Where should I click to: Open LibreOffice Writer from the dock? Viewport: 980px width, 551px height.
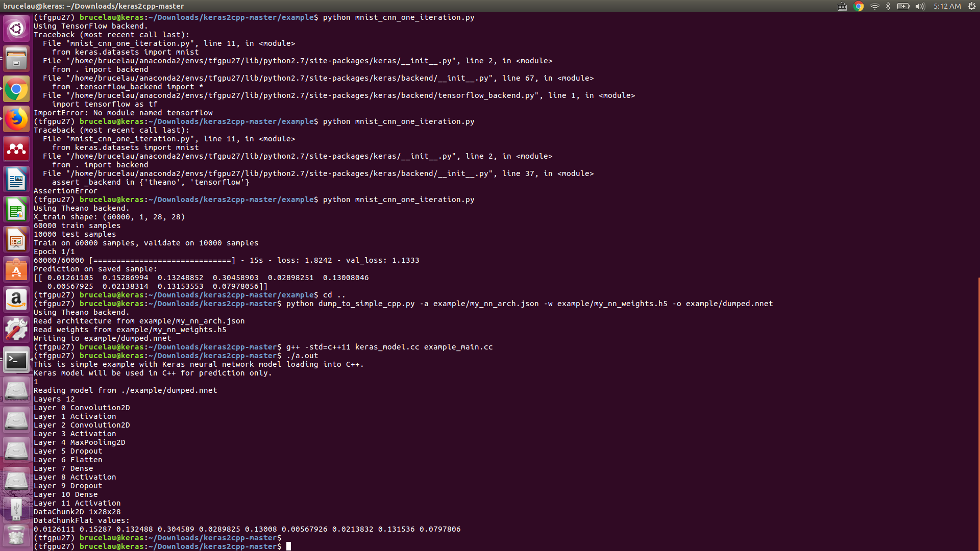16,180
